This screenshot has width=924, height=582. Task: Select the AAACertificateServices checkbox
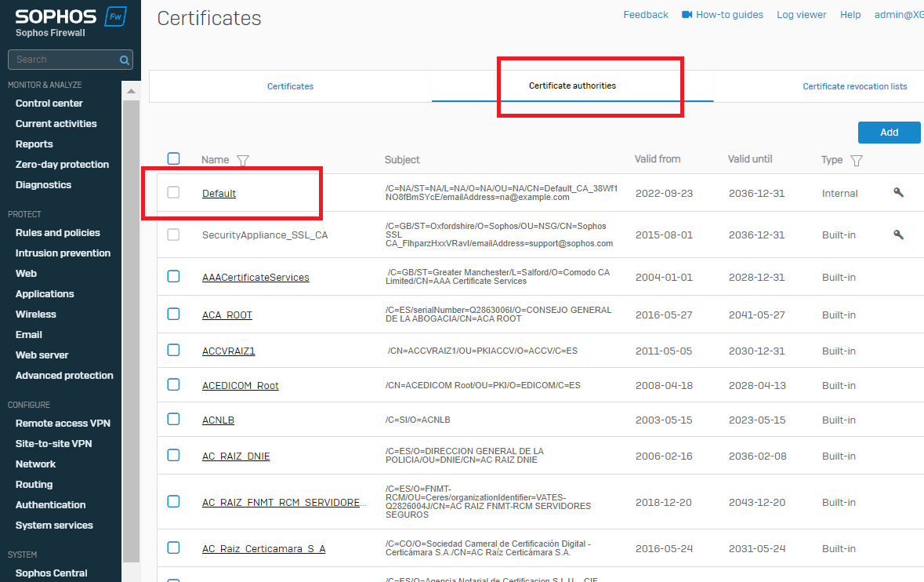tap(173, 277)
